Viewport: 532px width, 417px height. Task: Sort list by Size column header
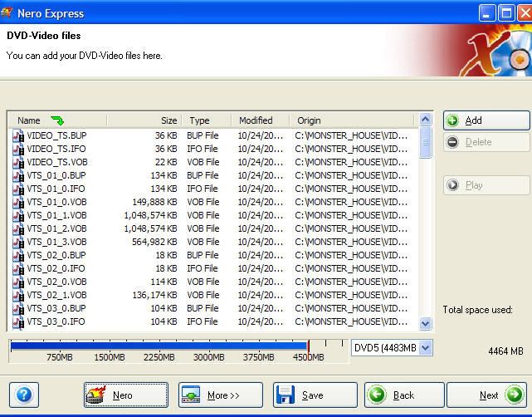pos(144,120)
